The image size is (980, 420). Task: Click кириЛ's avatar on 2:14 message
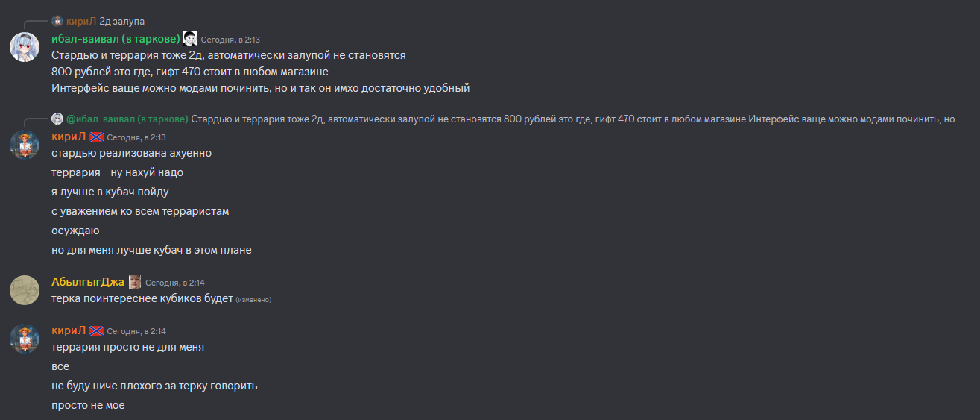(24, 338)
